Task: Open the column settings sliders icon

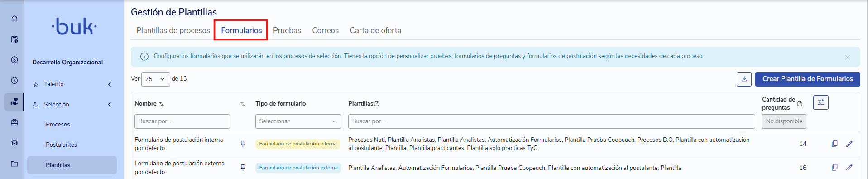Action: (x=820, y=102)
